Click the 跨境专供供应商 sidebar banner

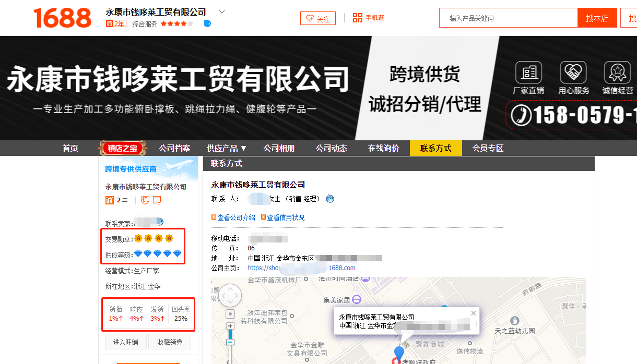(149, 168)
